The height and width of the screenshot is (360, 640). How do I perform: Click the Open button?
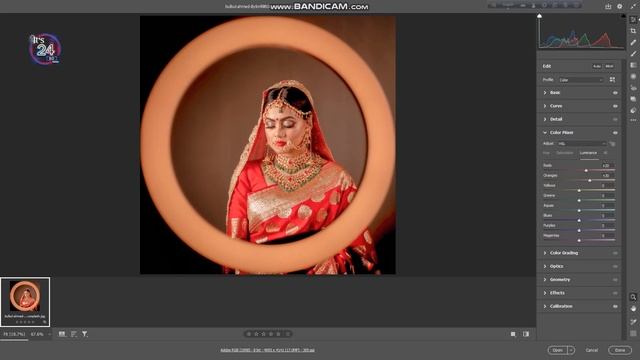(558, 350)
